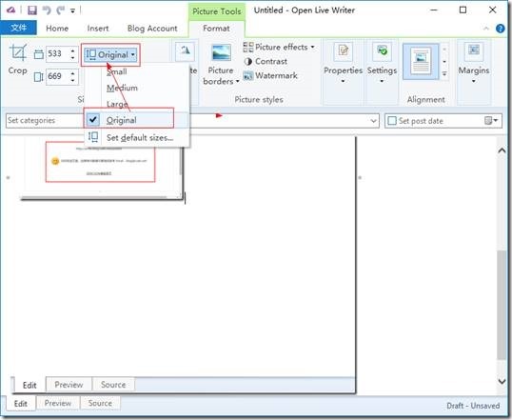This screenshot has height=420, width=512.
Task: Open the Settings dropdown arrow
Action: [x=382, y=81]
